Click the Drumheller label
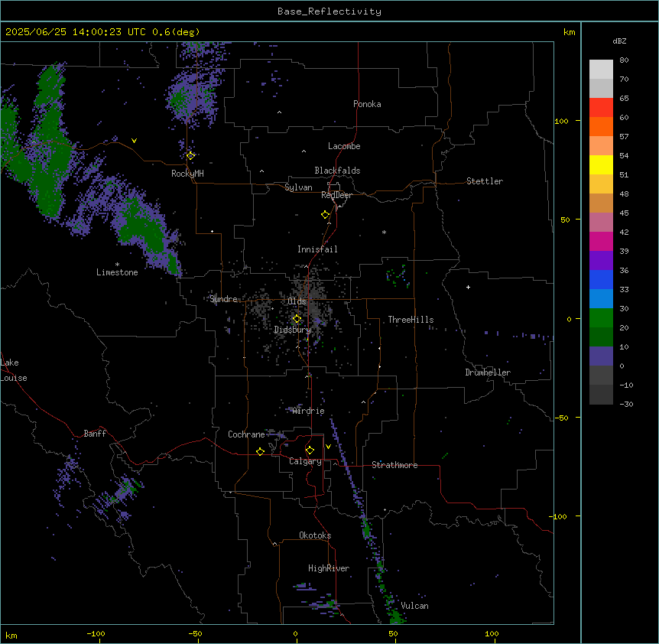 click(x=488, y=372)
